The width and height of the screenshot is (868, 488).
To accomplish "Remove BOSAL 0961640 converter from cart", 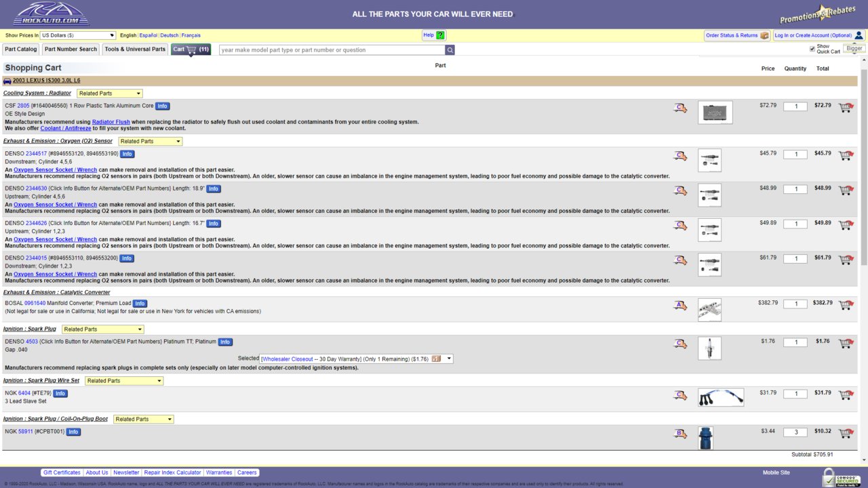I will [x=846, y=305].
